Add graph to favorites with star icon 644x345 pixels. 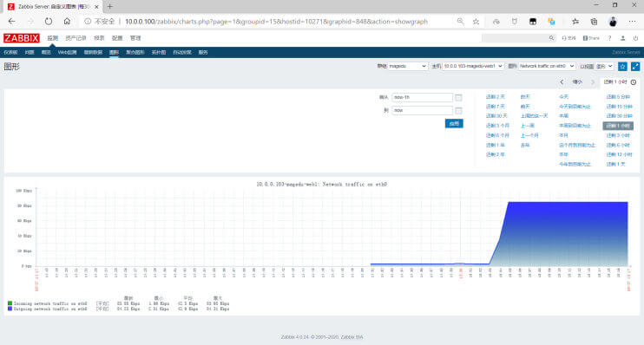(x=622, y=66)
